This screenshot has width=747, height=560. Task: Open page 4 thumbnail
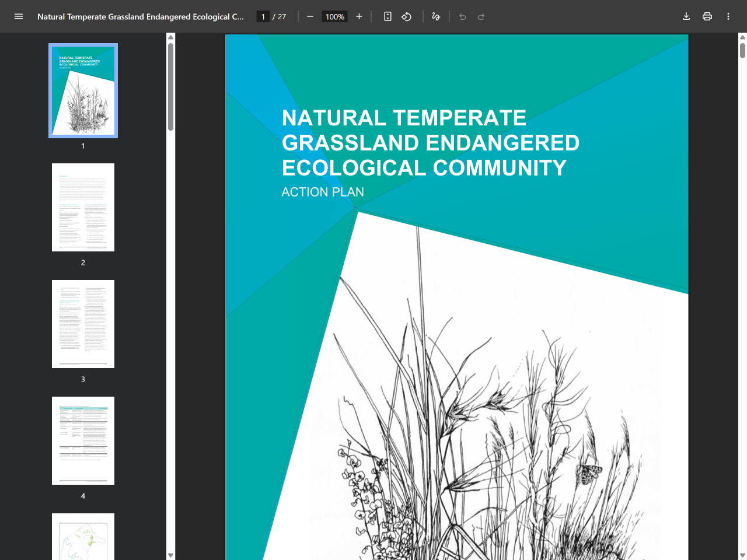coord(83,440)
